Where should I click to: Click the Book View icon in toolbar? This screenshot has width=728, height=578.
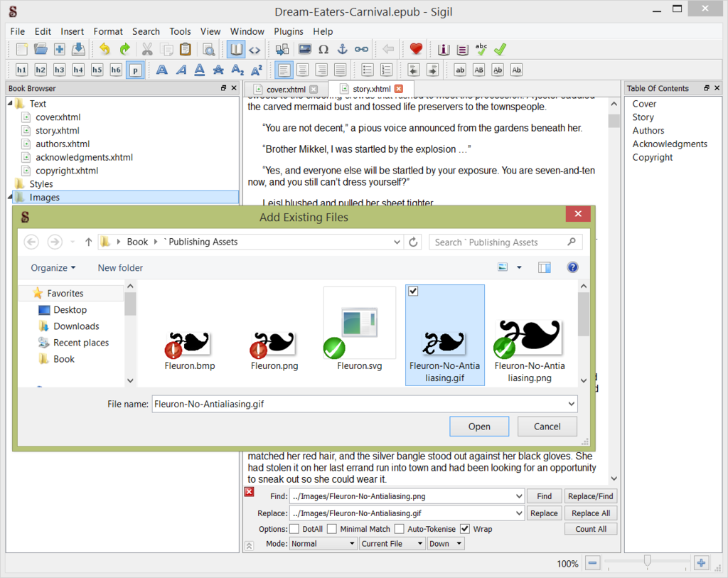pyautogui.click(x=235, y=49)
